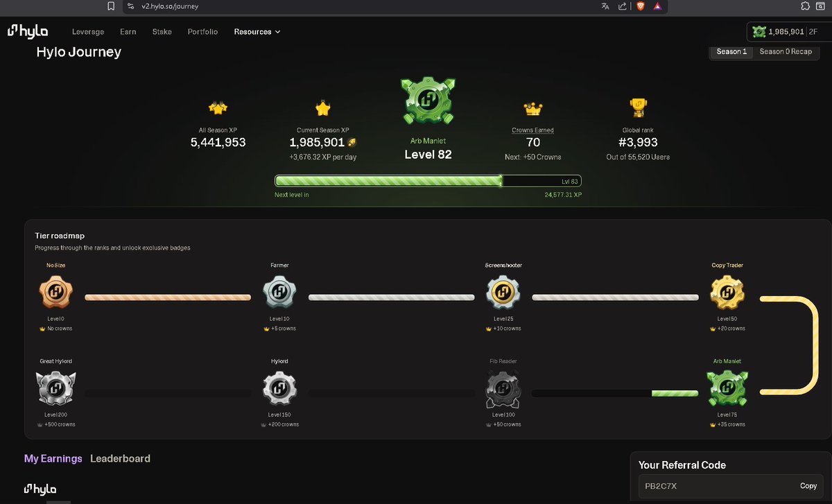Click the Next: +50 Crowns text
832x504 pixels.
point(532,157)
